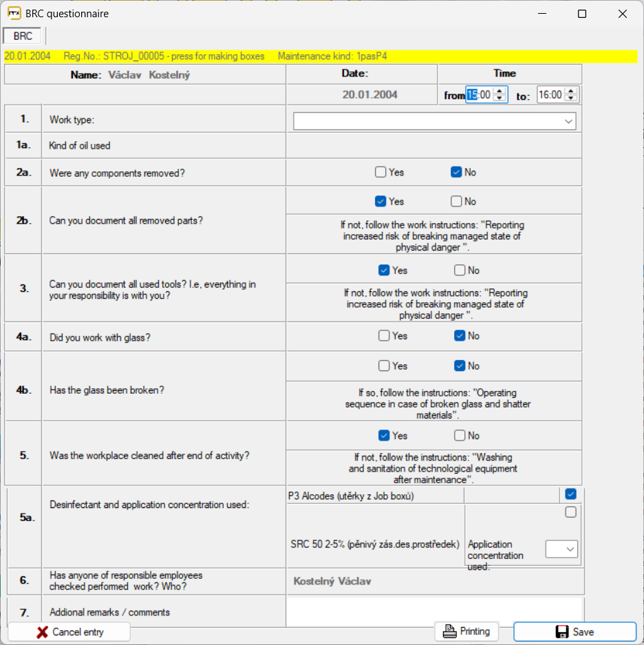The height and width of the screenshot is (645, 644).
Task: Uncheck Yes for workplace cleaned
Action: [x=384, y=435]
